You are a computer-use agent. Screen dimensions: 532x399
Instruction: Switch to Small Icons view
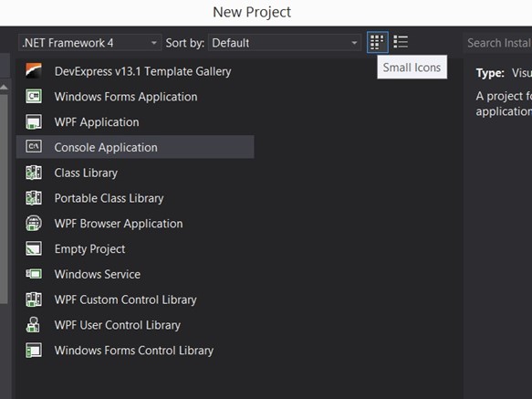pos(377,42)
